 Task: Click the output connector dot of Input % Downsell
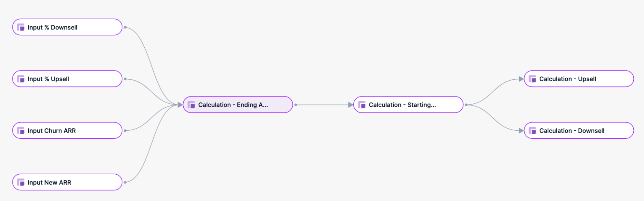125,27
